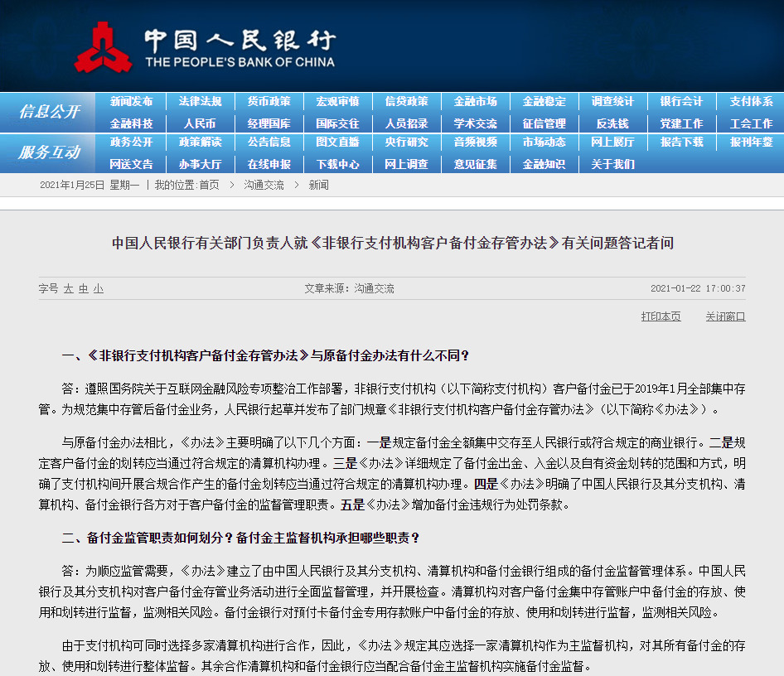Open the 法律法规 menu item
Image resolution: width=784 pixels, height=676 pixels.
pyautogui.click(x=200, y=101)
